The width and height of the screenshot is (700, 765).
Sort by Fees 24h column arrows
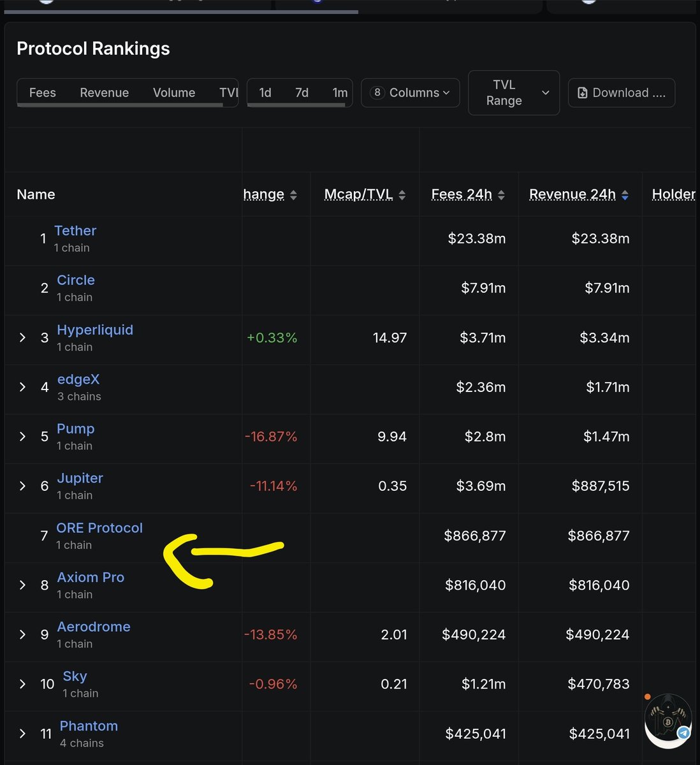(x=502, y=195)
